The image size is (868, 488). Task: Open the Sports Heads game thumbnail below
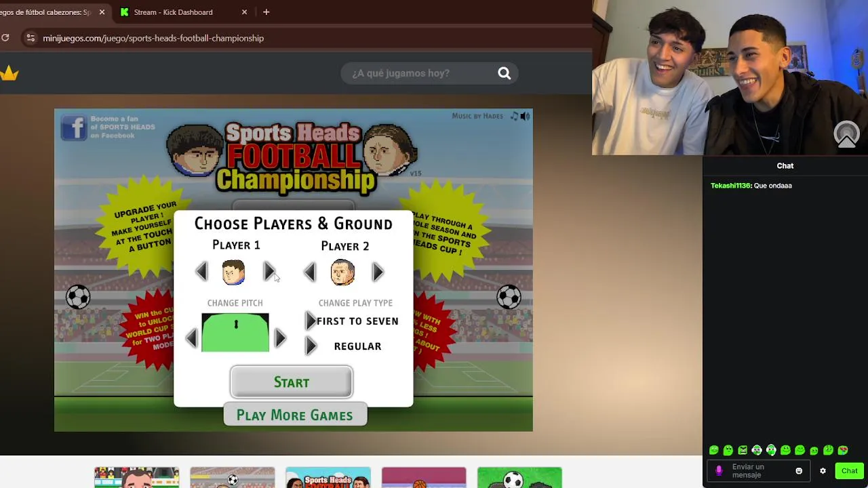[328, 477]
